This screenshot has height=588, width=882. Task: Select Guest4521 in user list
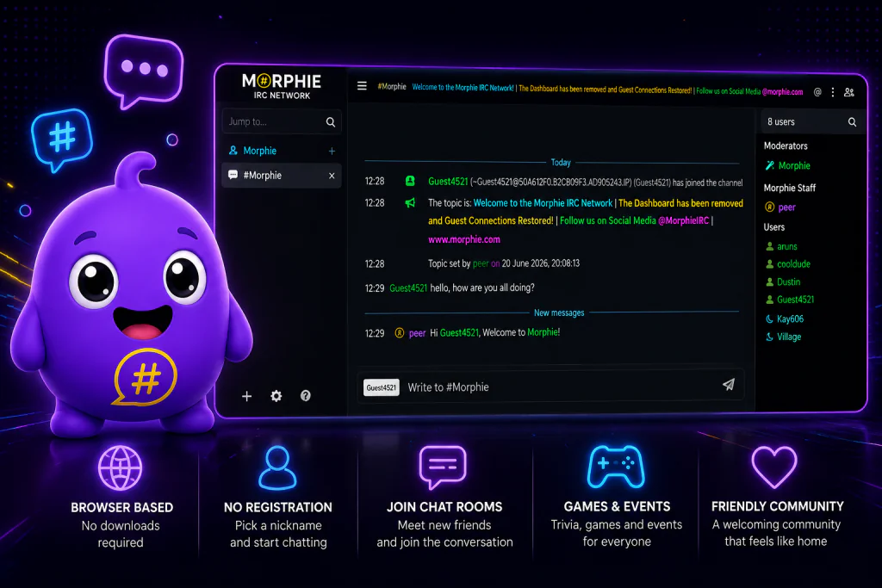tap(795, 300)
